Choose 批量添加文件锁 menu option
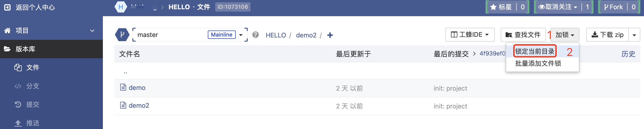This screenshot has height=129, width=644. (x=538, y=63)
